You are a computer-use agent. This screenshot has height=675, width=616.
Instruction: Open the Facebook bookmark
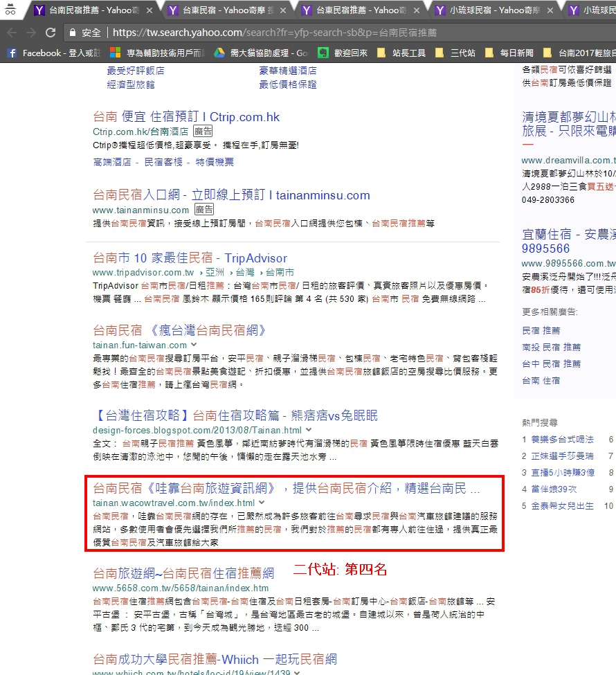pos(54,53)
